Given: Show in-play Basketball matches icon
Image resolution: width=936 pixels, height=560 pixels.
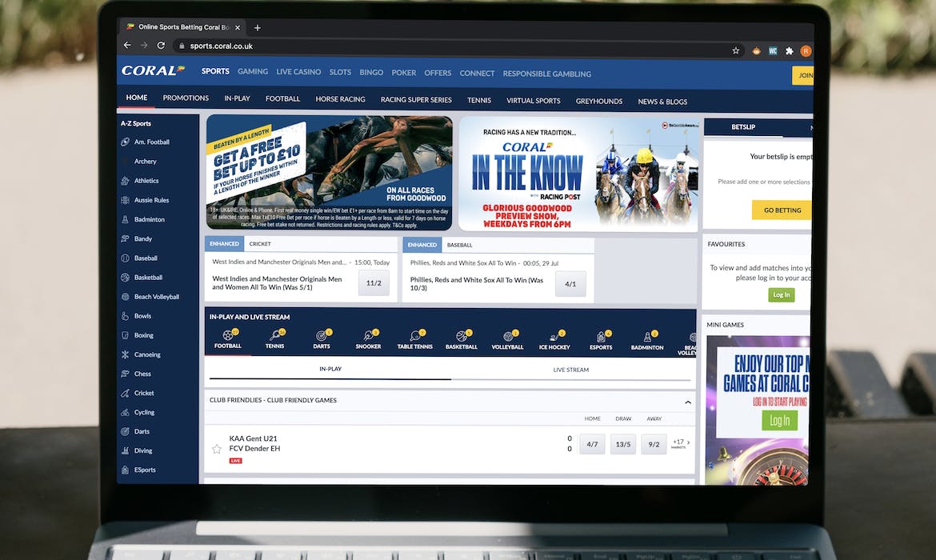Looking at the screenshot, I should point(462,336).
